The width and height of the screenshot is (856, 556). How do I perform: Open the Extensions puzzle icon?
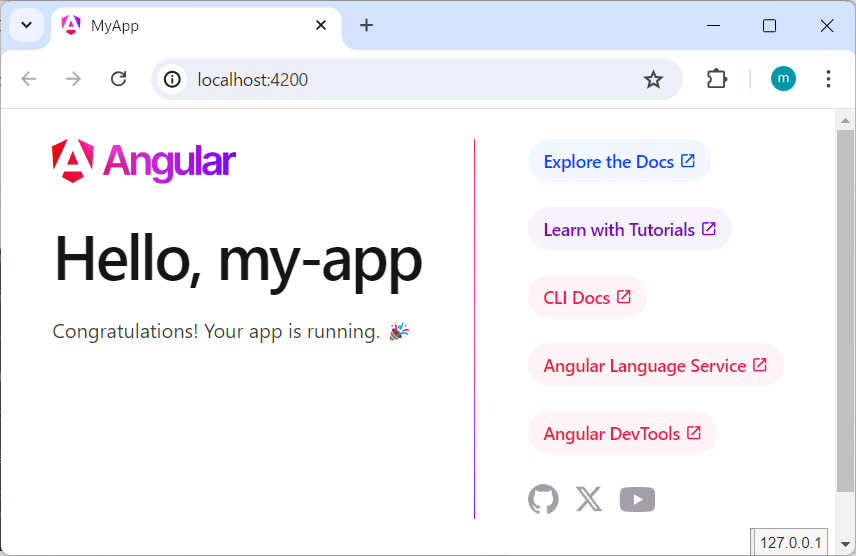(x=717, y=79)
